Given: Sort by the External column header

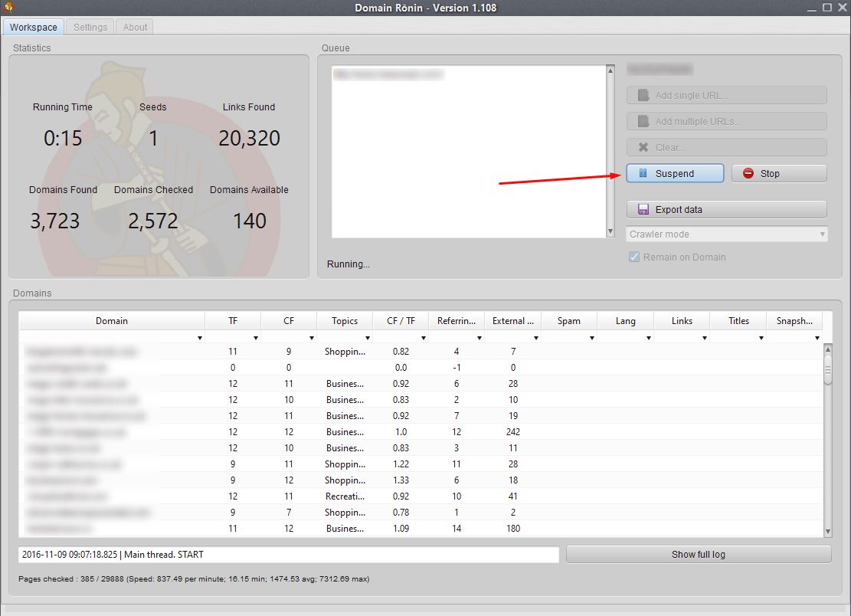Looking at the screenshot, I should point(513,321).
